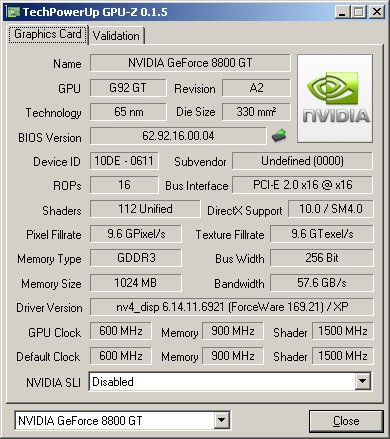This screenshot has height=439, width=390.
Task: Click the TechPowerUp GPU-Z 0.1.5 title text
Action: point(95,12)
